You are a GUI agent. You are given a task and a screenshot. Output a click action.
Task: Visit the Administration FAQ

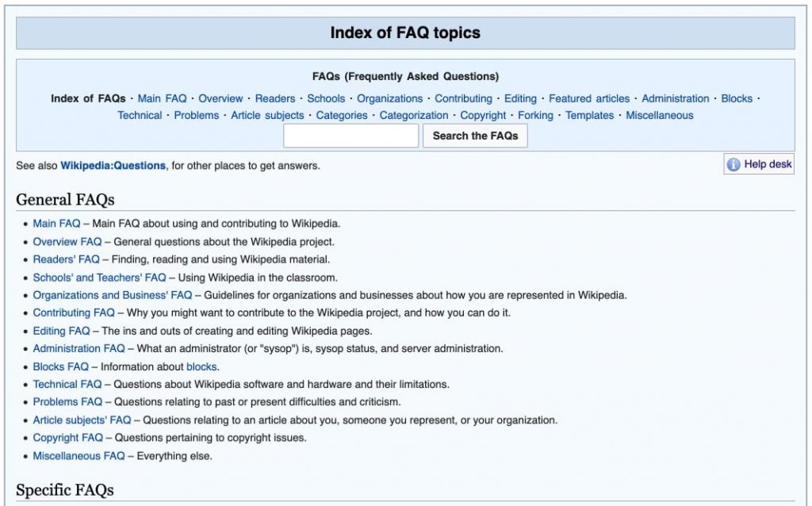point(79,348)
